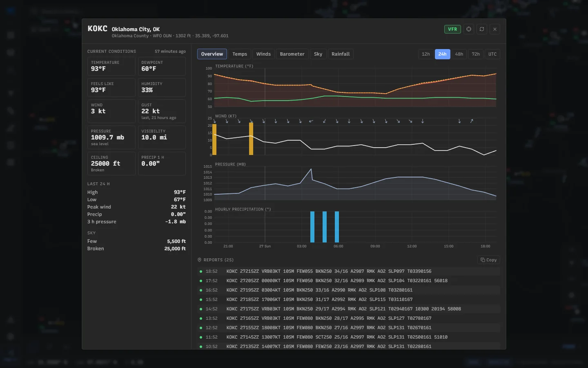Viewport: 588px width, 368px height.
Task: Toggle UTC time display
Action: (492, 54)
